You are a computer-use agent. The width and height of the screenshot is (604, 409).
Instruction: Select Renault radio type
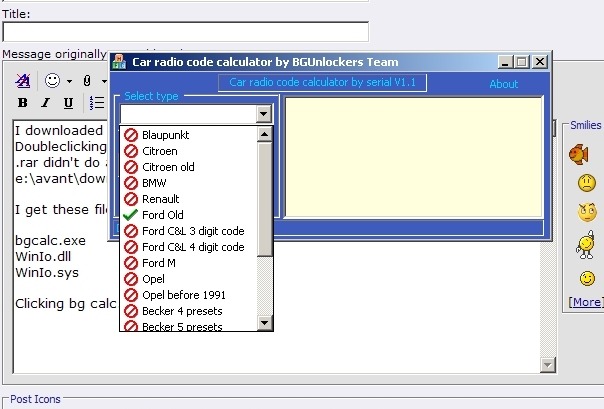189,199
